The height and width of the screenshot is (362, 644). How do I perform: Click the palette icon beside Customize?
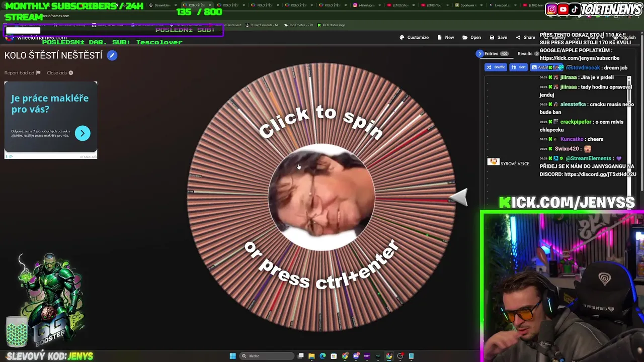(402, 37)
